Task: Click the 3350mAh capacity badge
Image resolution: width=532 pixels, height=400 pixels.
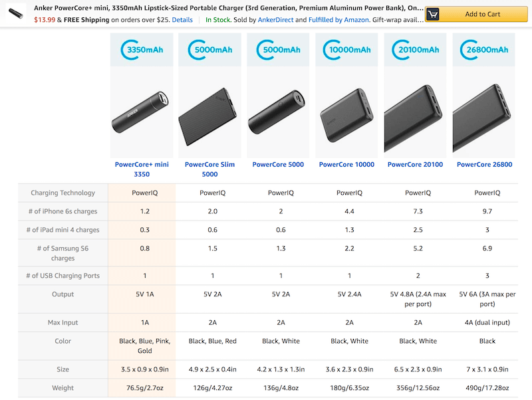Action: pyautogui.click(x=142, y=50)
